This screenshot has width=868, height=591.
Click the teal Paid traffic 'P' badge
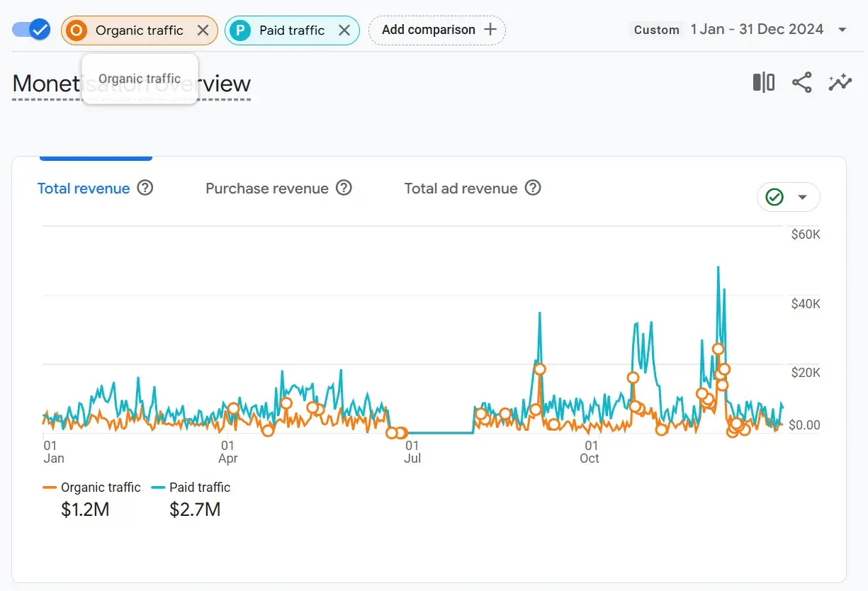tap(240, 30)
